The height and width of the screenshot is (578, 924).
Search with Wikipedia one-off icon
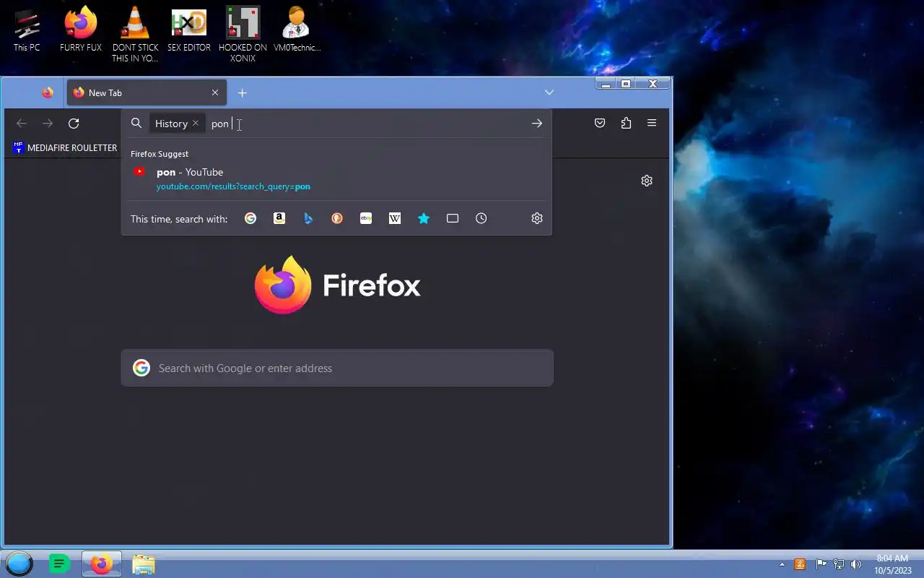[x=395, y=218]
